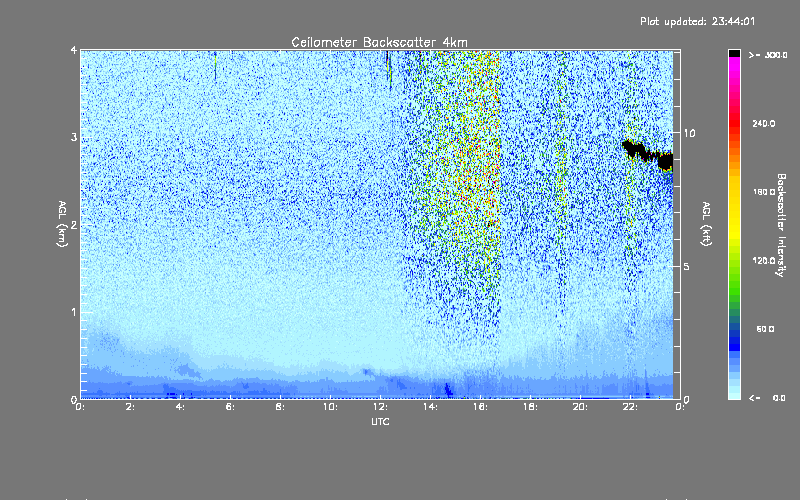Image resolution: width=800 pixels, height=500 pixels.
Task: Click the 'AGL (kft)' right axis label
Action: click(706, 224)
